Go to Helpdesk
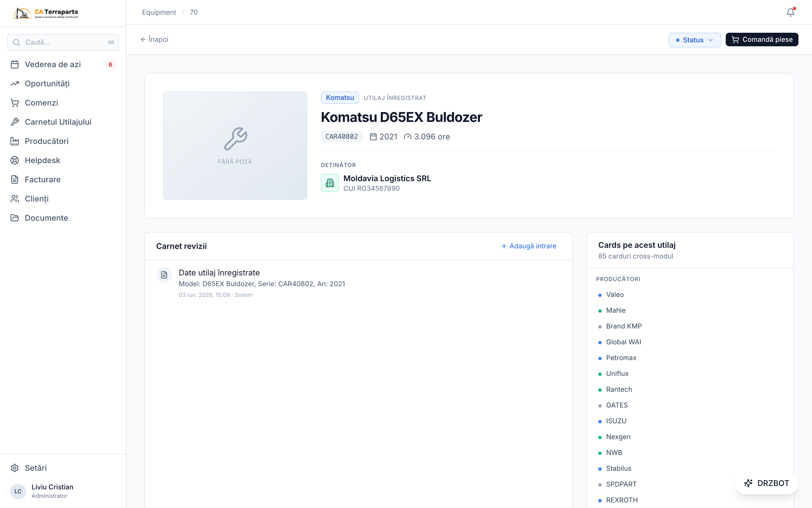 click(x=63, y=160)
